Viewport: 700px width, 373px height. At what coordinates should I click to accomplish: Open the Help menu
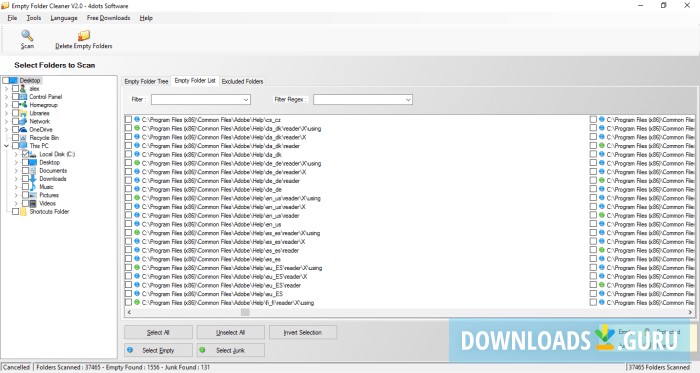coord(146,18)
